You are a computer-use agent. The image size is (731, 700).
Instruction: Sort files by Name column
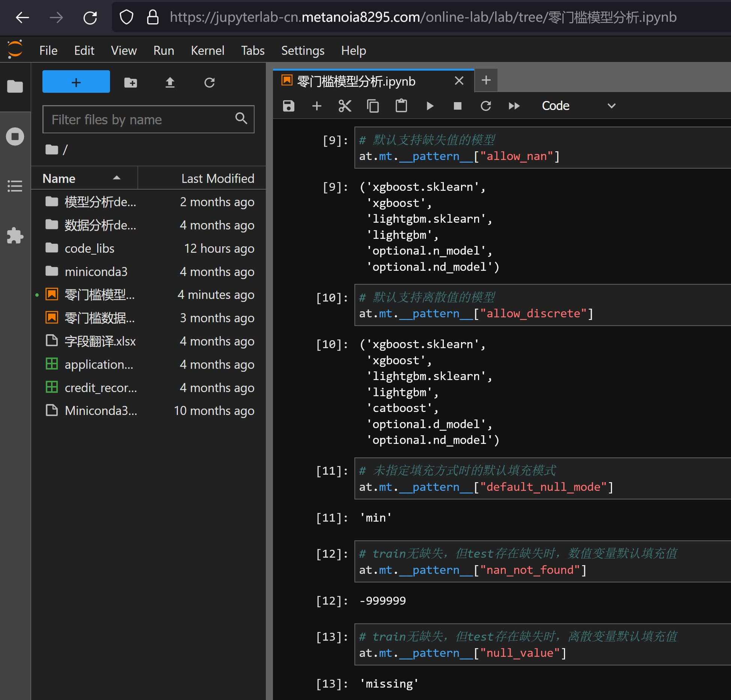pyautogui.click(x=59, y=178)
